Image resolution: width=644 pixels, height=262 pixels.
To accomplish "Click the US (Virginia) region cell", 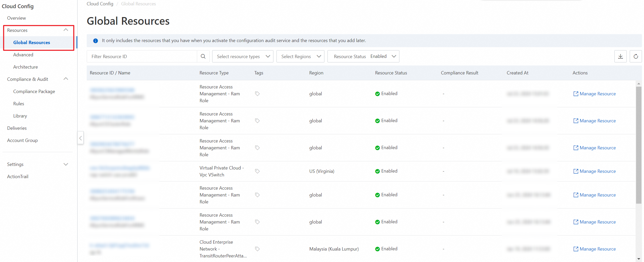I will [x=322, y=171].
